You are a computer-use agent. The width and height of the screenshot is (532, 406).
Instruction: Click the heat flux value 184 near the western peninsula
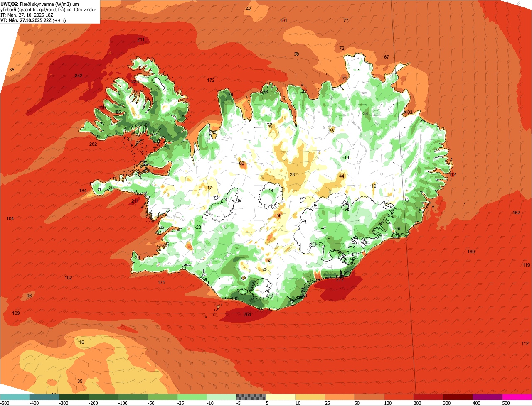tap(83, 191)
